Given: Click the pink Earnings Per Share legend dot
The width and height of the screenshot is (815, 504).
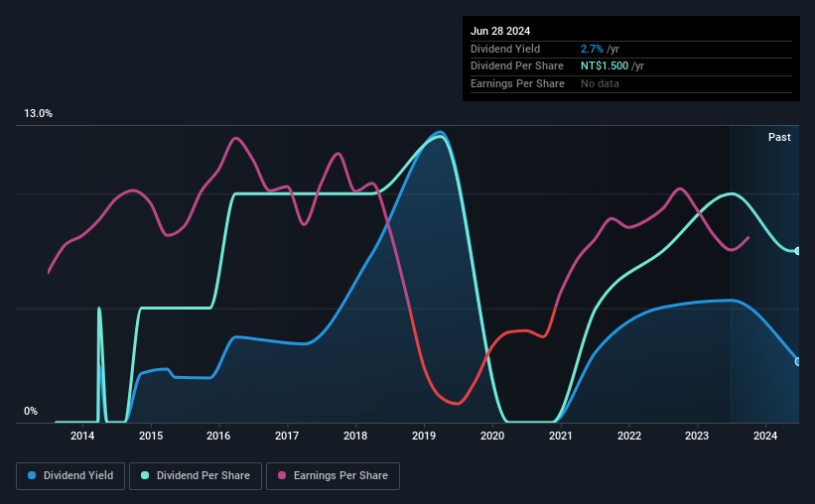Looking at the screenshot, I should click(x=282, y=475).
